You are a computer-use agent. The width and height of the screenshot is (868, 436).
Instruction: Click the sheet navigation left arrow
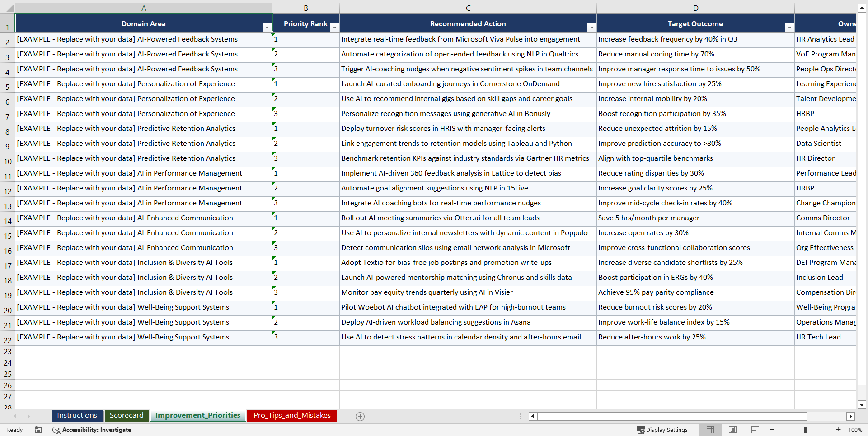pos(16,416)
